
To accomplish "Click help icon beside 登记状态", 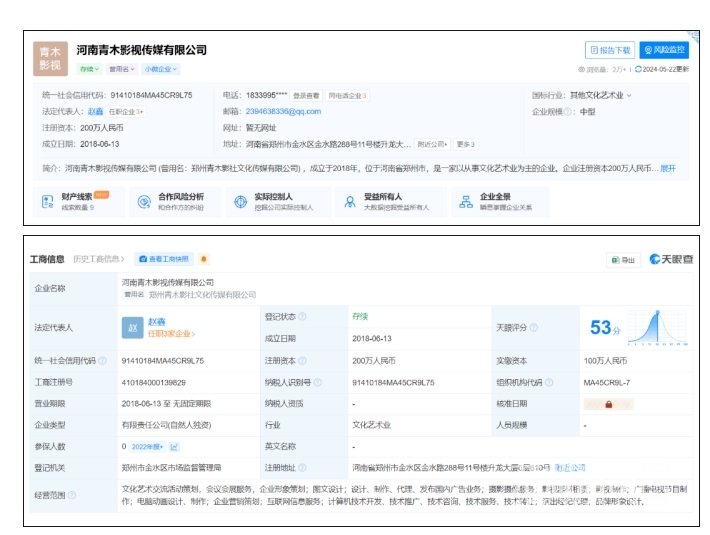I will [x=302, y=316].
